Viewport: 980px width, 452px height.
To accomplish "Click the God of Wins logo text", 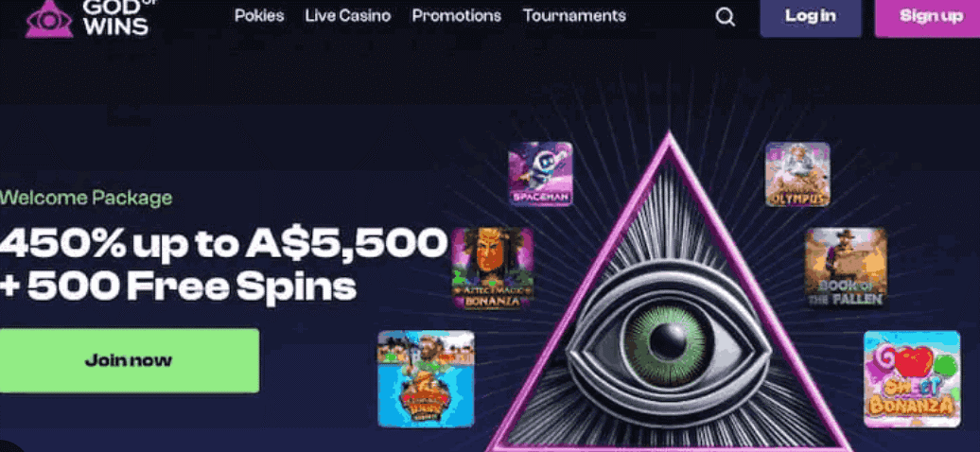I will tap(117, 18).
